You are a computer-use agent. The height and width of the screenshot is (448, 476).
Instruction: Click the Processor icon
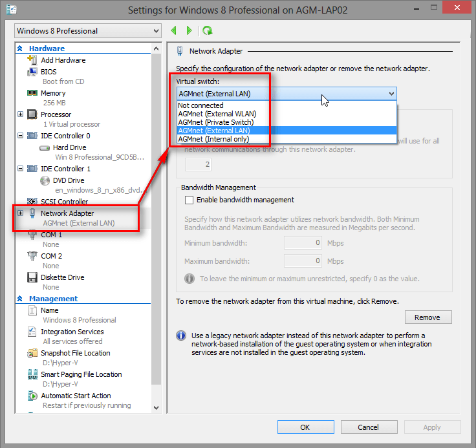pos(32,114)
